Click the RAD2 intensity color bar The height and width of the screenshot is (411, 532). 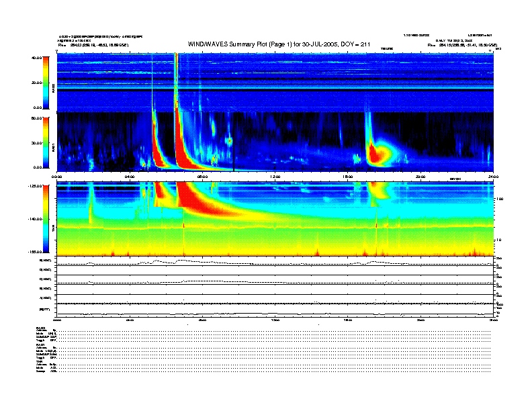46,83
